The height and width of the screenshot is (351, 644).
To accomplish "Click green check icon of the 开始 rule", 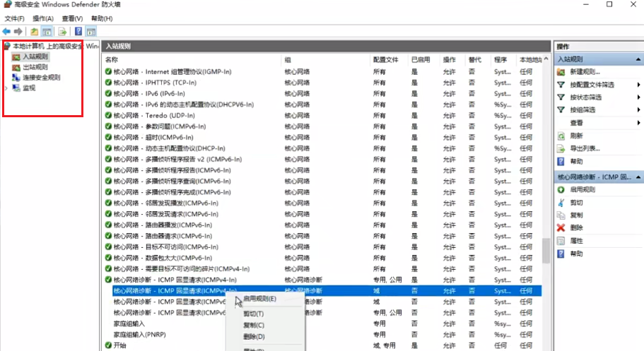I will (108, 345).
